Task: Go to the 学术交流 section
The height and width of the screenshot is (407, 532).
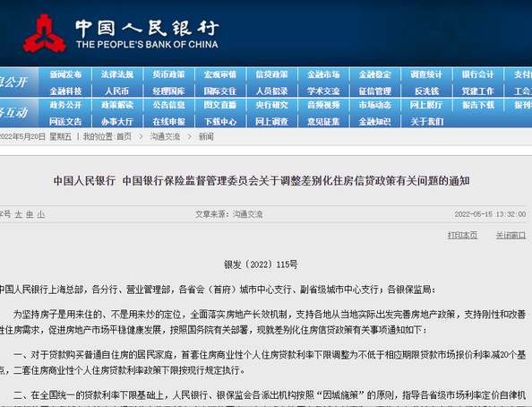Action: tap(323, 91)
